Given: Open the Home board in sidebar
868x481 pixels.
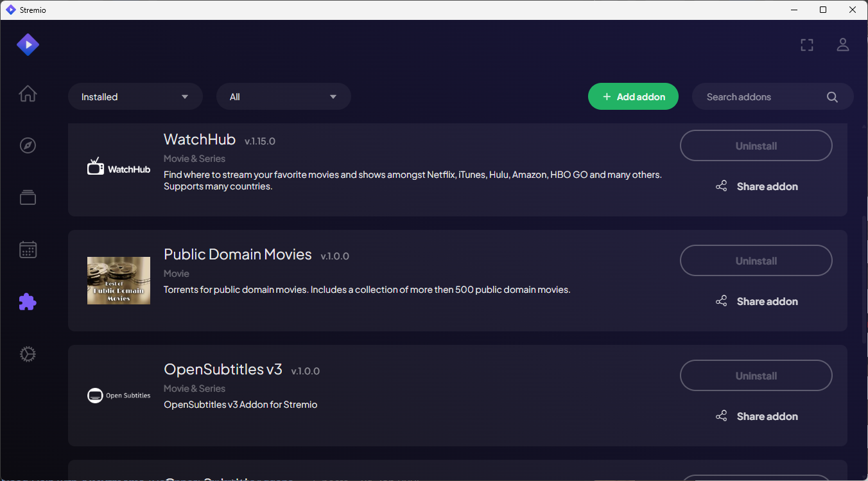Looking at the screenshot, I should tap(28, 94).
